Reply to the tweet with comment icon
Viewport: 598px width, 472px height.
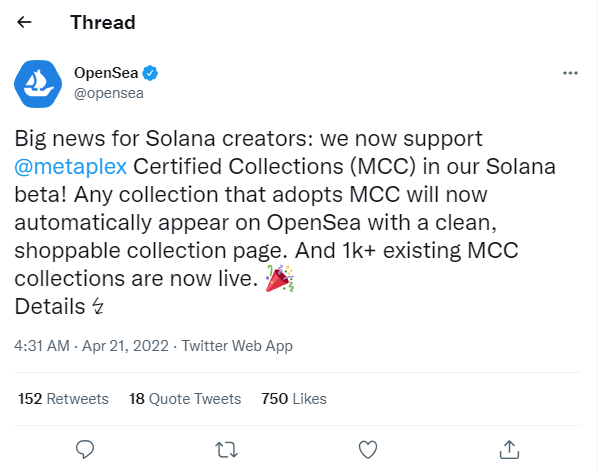[x=85, y=449]
